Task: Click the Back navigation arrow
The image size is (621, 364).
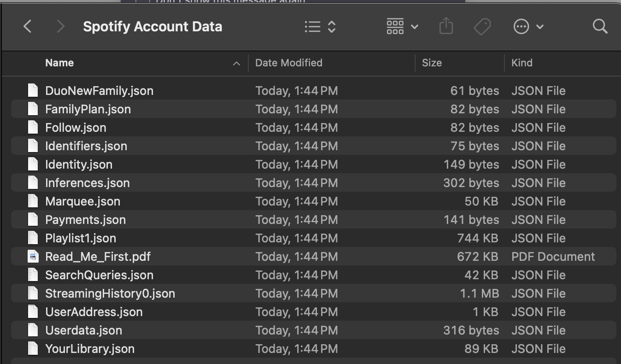Action: tap(27, 26)
